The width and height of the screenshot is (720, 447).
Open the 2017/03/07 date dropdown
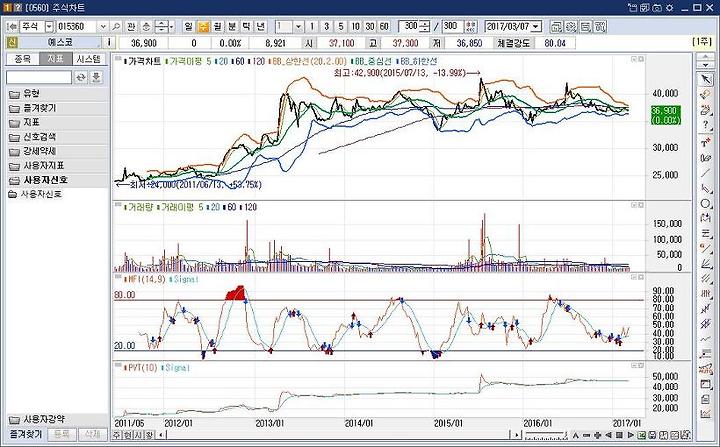(535, 26)
